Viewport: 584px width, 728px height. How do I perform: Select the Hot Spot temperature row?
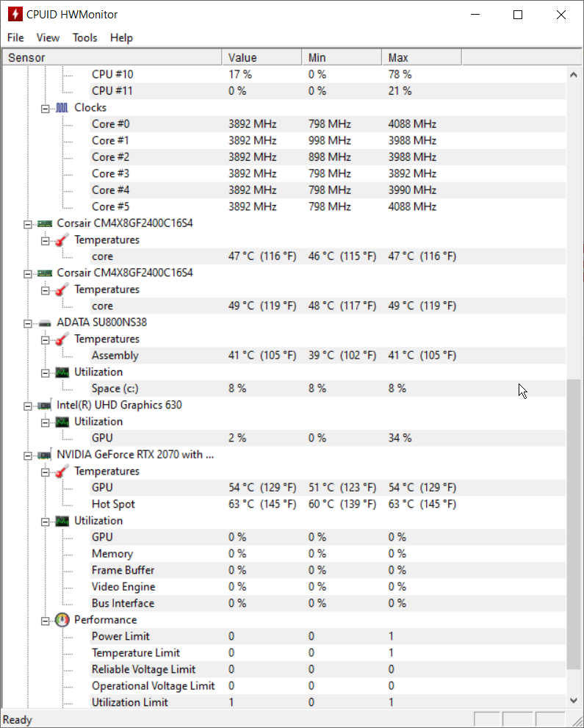(x=284, y=504)
